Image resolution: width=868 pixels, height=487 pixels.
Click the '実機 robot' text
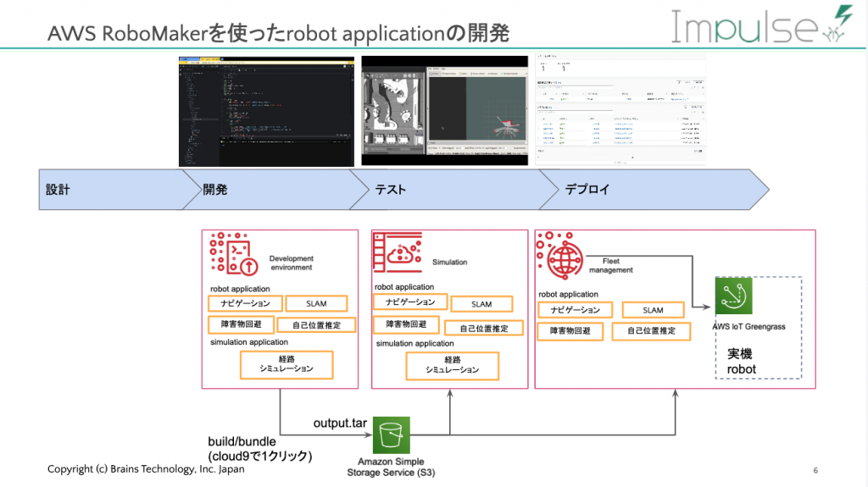point(741,362)
